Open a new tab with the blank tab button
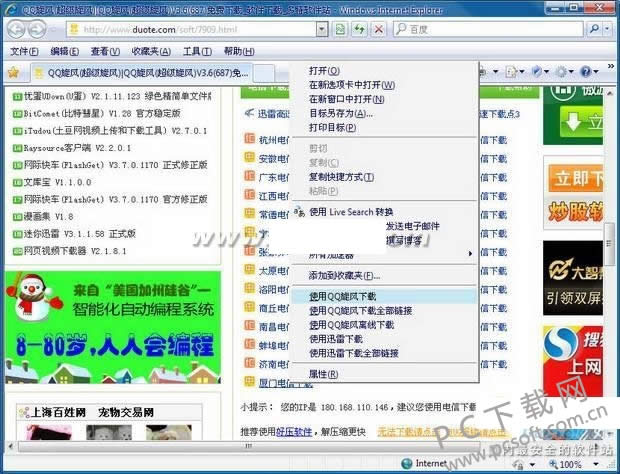The height and width of the screenshot is (474, 620). click(264, 73)
